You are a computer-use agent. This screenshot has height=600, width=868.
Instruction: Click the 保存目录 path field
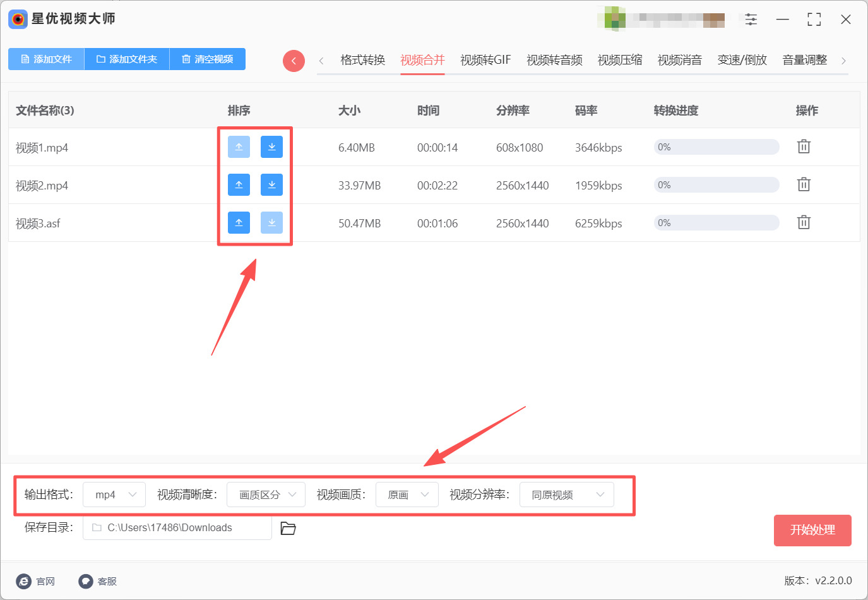pyautogui.click(x=177, y=527)
